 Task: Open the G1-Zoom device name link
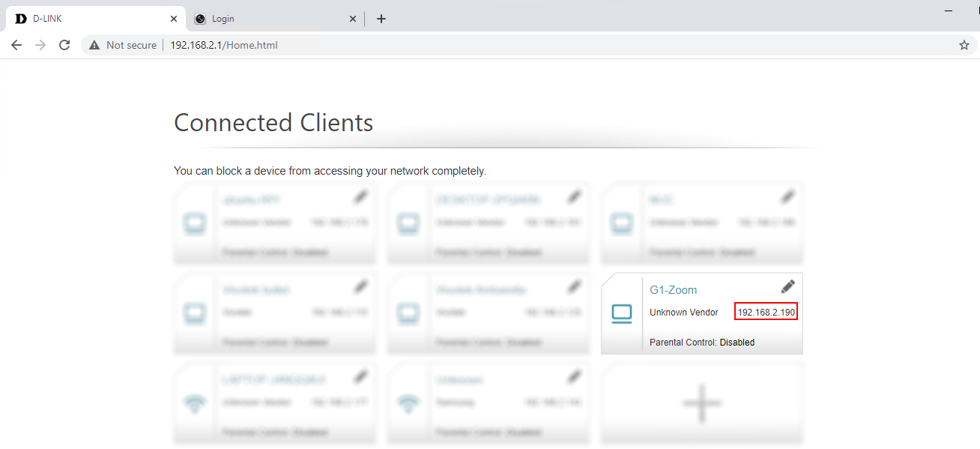(x=673, y=290)
